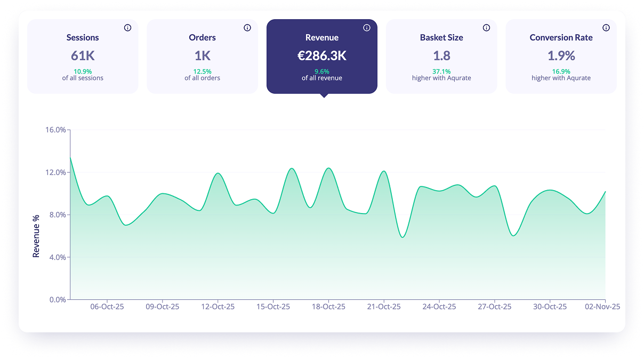Click the info icon on Sessions card
Viewport: 644px width, 359px height.
coord(127,28)
